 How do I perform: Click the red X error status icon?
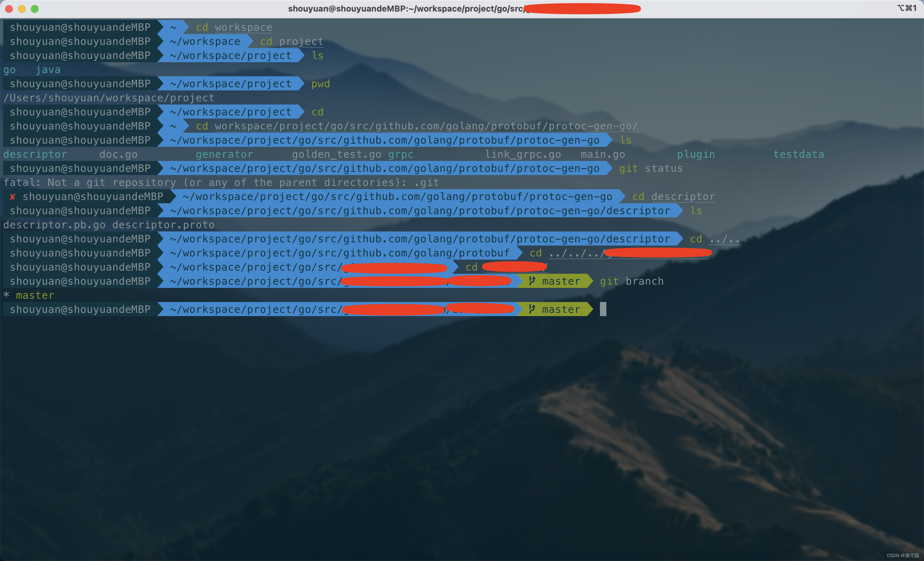[13, 197]
